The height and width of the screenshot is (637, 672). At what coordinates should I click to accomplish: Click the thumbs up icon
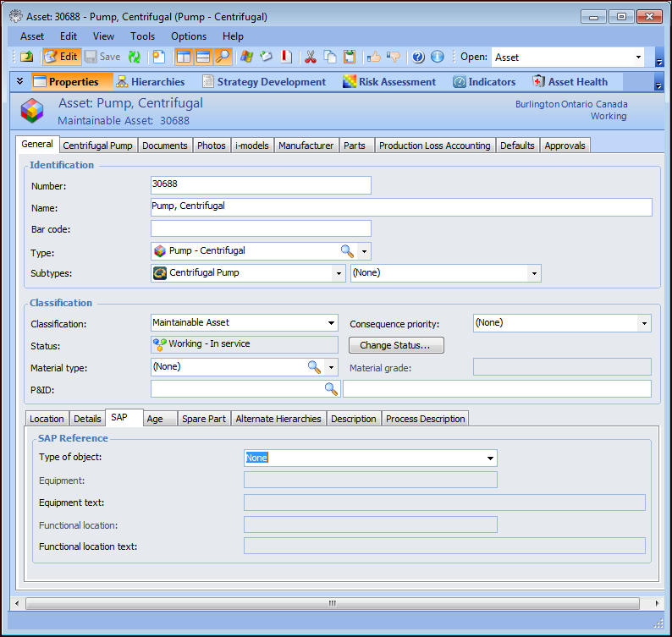pos(373,57)
